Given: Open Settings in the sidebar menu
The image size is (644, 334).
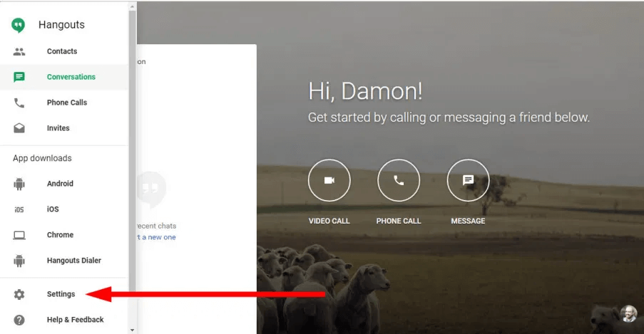Looking at the screenshot, I should pos(64,294).
